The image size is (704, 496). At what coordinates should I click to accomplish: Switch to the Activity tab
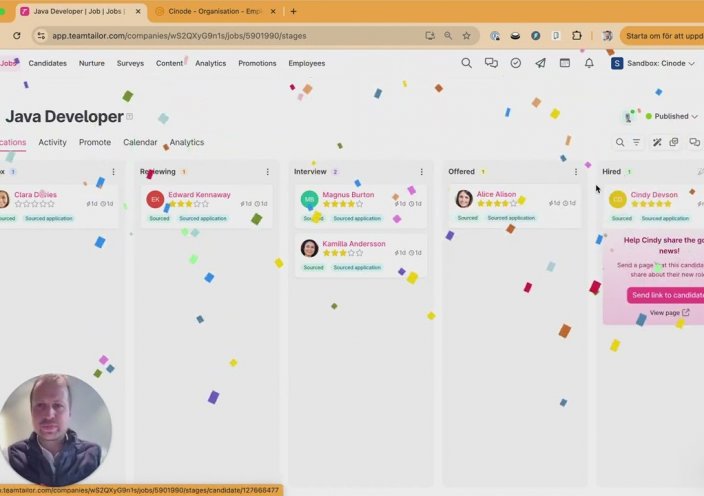pyautogui.click(x=52, y=142)
